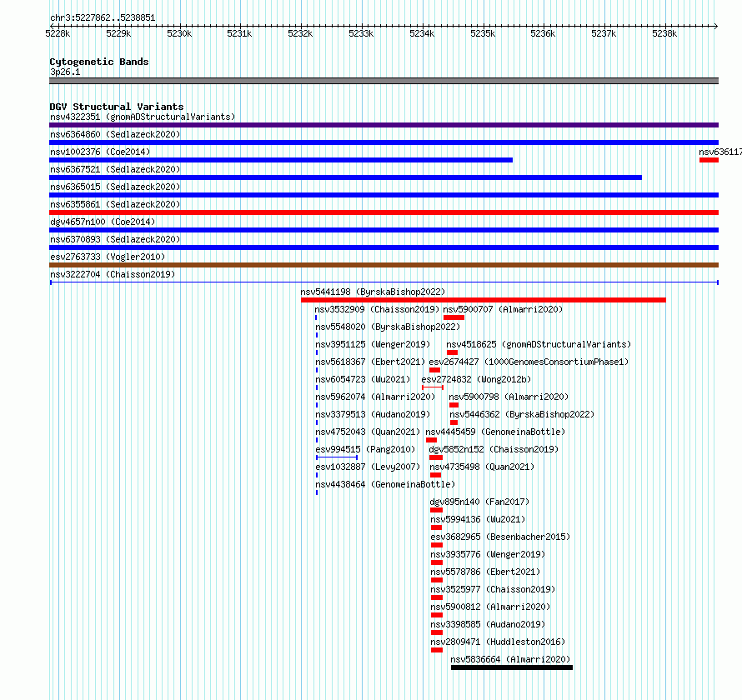
Task: Select nsv3222704 (Chaisson2019) label
Action: pos(113,274)
